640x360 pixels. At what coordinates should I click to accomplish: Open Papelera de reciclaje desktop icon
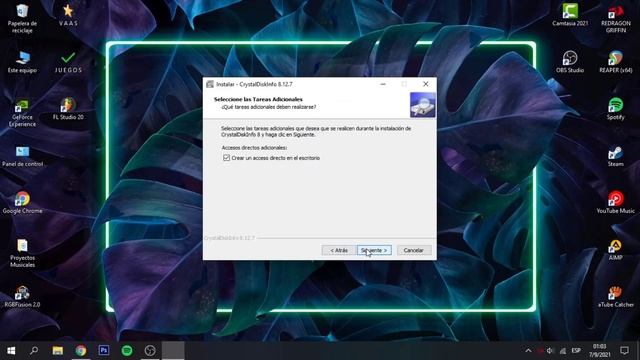22,19
